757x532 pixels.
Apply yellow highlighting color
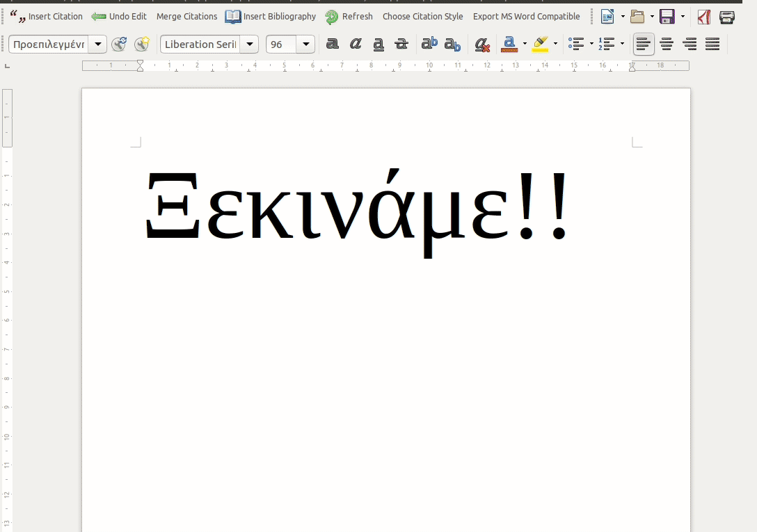[x=540, y=45]
